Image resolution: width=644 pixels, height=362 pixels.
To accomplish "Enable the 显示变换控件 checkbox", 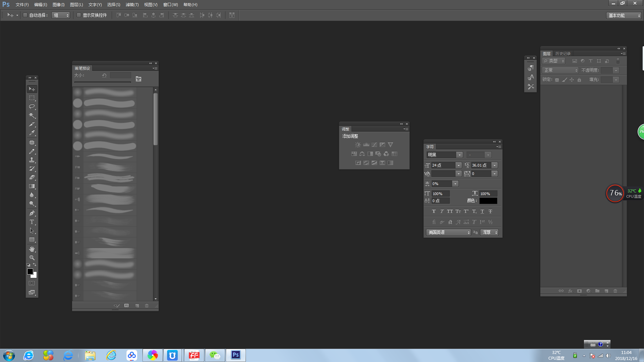I will 79,15.
